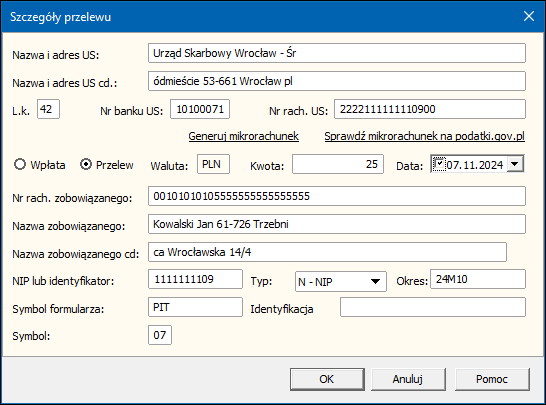Screen dimensions: 546x405
Task: Focus the Nazwa i adres US field
Action: pos(337,53)
